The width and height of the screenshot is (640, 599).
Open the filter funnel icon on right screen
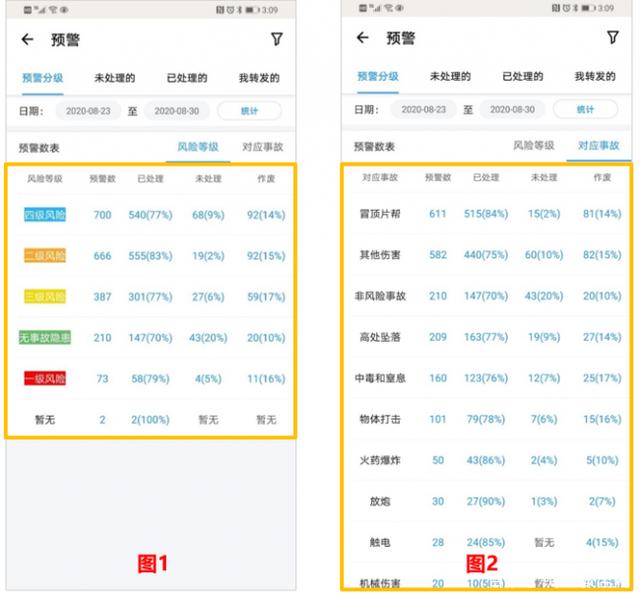[x=612, y=38]
